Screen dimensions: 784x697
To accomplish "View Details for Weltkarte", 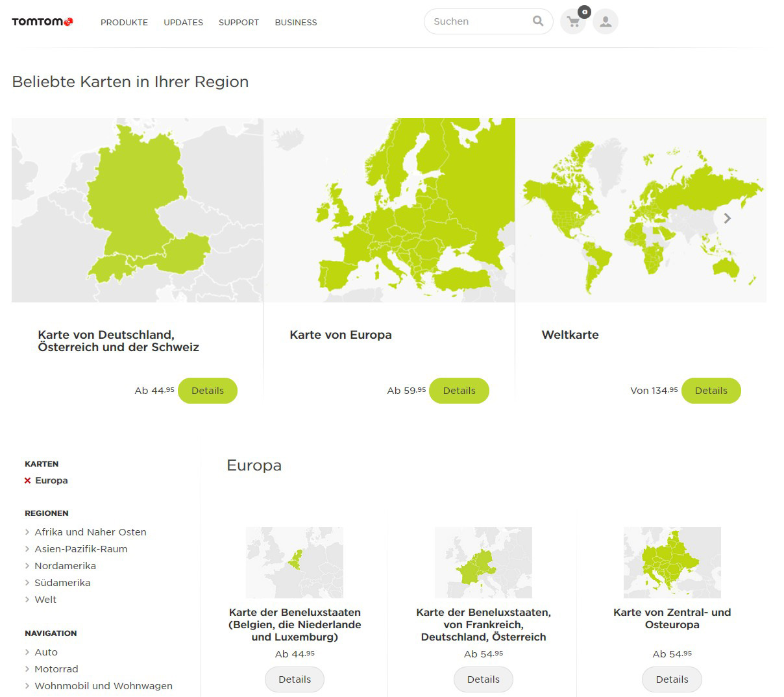I will 711,391.
